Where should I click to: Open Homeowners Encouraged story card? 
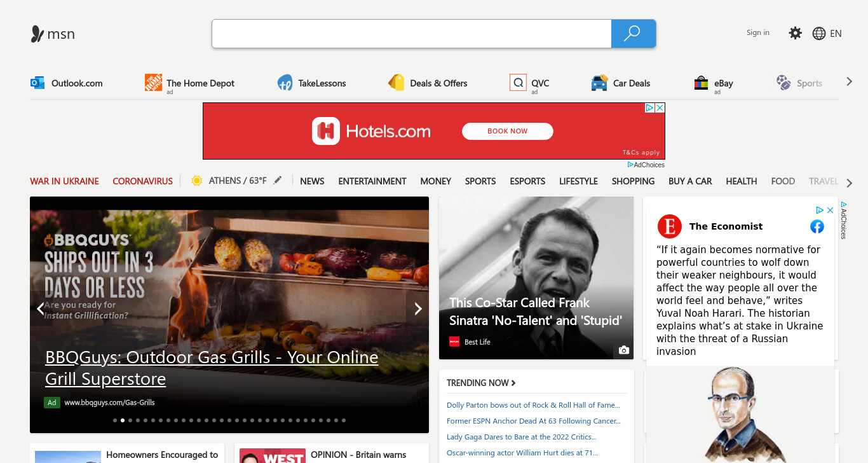[x=127, y=453]
